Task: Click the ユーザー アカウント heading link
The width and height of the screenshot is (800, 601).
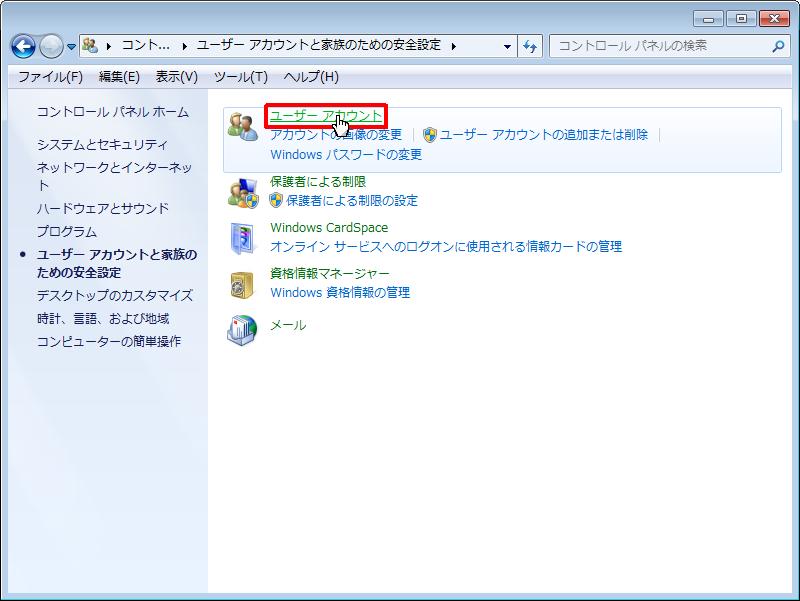Action: [325, 116]
